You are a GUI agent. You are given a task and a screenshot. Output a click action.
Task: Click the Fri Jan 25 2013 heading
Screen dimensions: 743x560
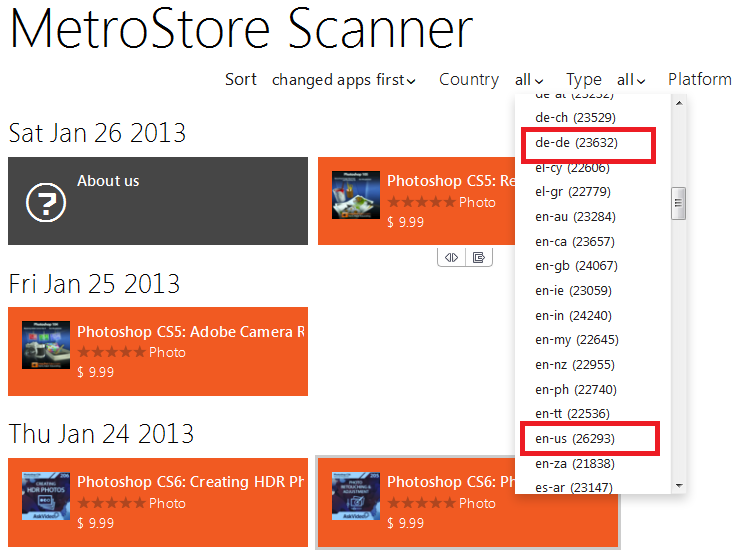click(94, 284)
